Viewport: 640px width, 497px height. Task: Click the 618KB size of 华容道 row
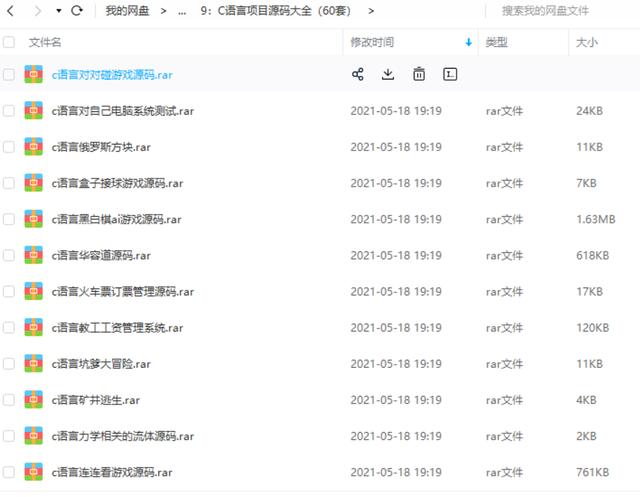(592, 255)
